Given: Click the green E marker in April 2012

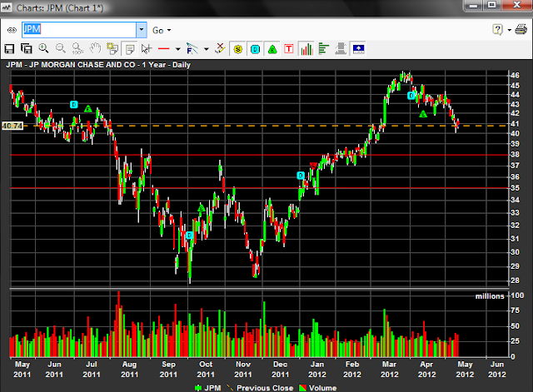Looking at the screenshot, I should (x=423, y=114).
